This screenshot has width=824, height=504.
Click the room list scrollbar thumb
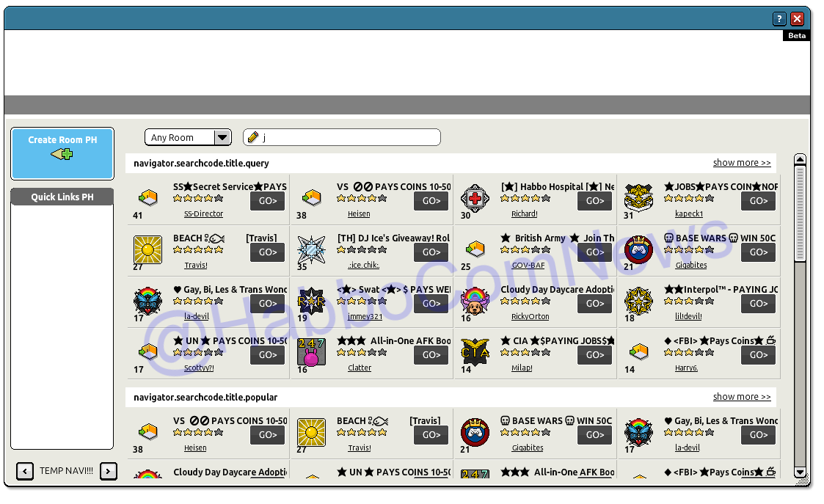[800, 213]
